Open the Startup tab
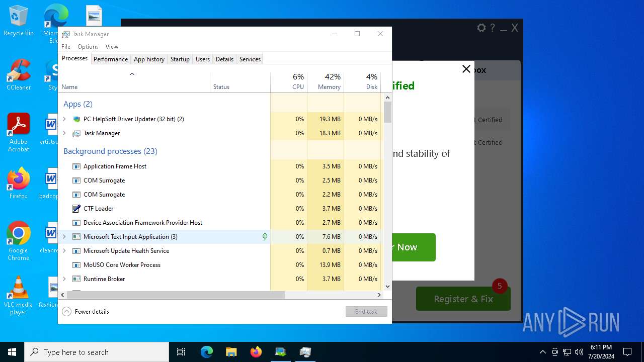This screenshot has height=362, width=644. click(x=180, y=59)
